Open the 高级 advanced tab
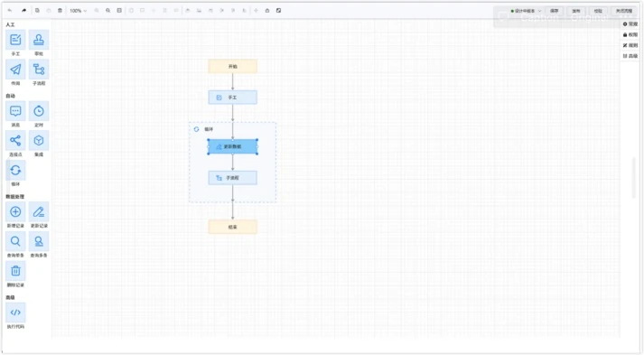The width and height of the screenshot is (644, 355). click(630, 56)
